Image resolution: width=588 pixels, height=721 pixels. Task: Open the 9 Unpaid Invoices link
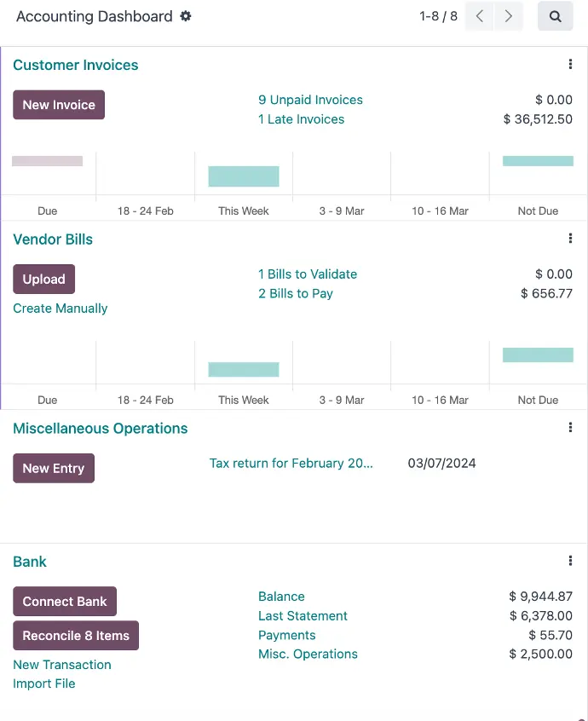click(x=310, y=100)
